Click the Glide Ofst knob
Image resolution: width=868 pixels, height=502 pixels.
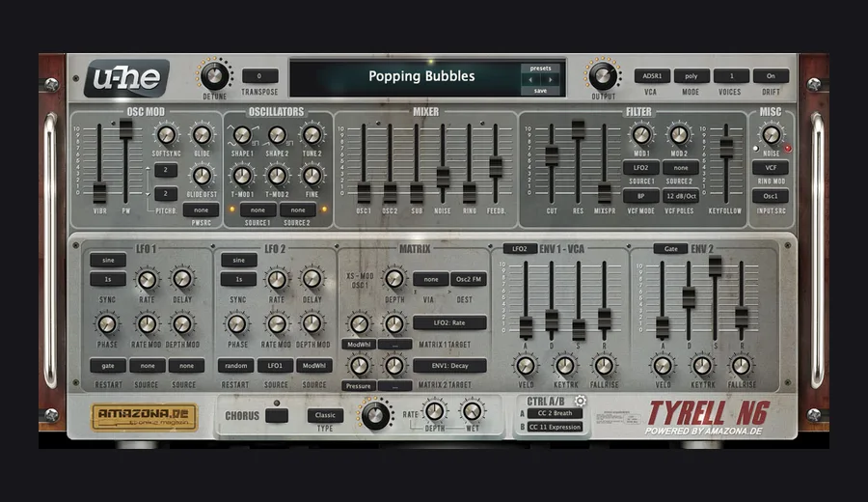[x=202, y=176]
